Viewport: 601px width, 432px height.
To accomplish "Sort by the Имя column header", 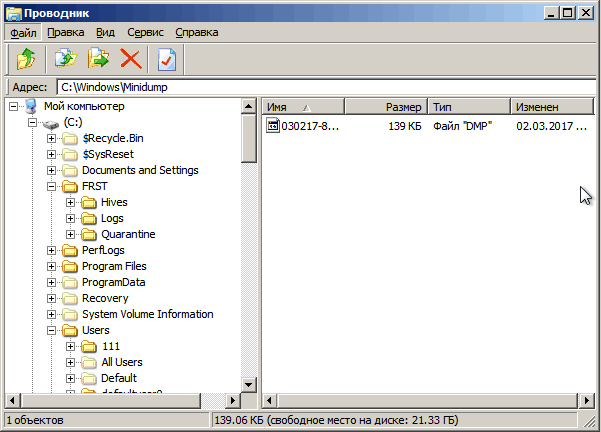I will tap(303, 107).
